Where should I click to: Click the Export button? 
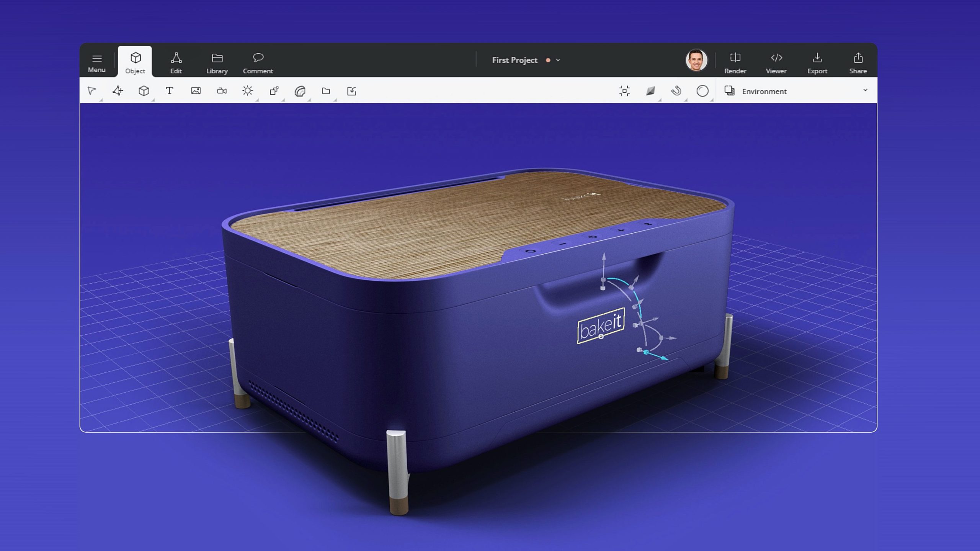[817, 62]
